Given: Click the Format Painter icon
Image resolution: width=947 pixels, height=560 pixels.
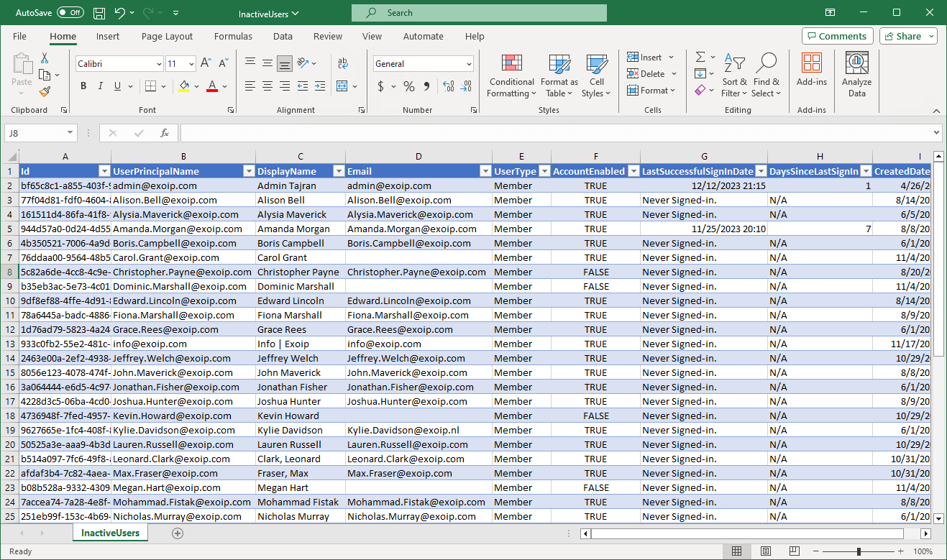Looking at the screenshot, I should tap(45, 92).
